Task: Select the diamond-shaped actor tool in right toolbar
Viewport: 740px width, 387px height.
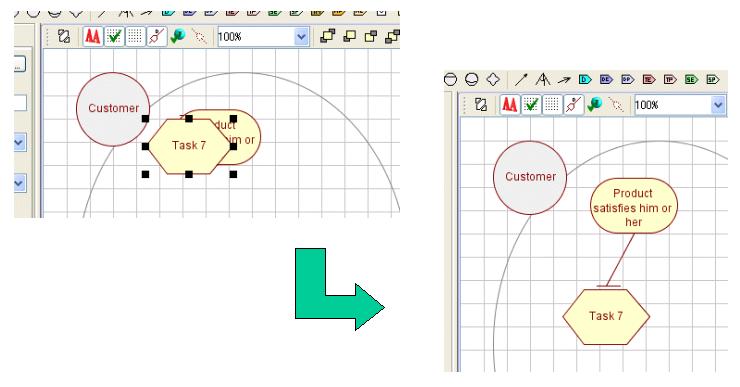Action: click(x=493, y=79)
